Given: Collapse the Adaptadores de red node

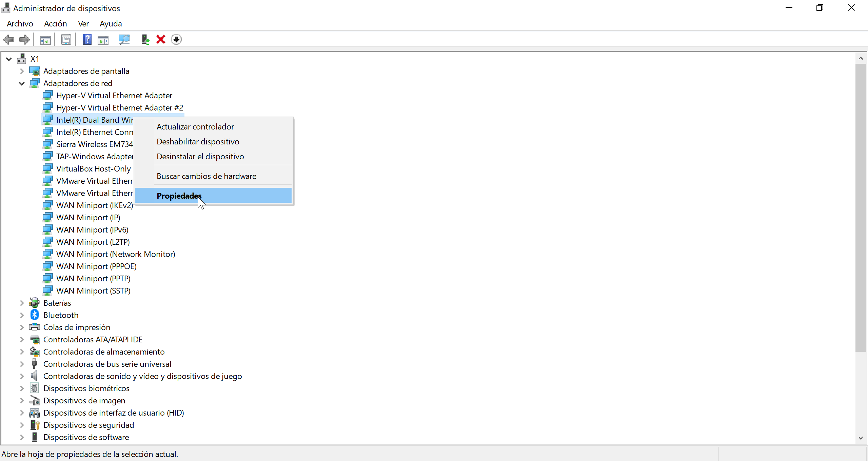Looking at the screenshot, I should [22, 83].
